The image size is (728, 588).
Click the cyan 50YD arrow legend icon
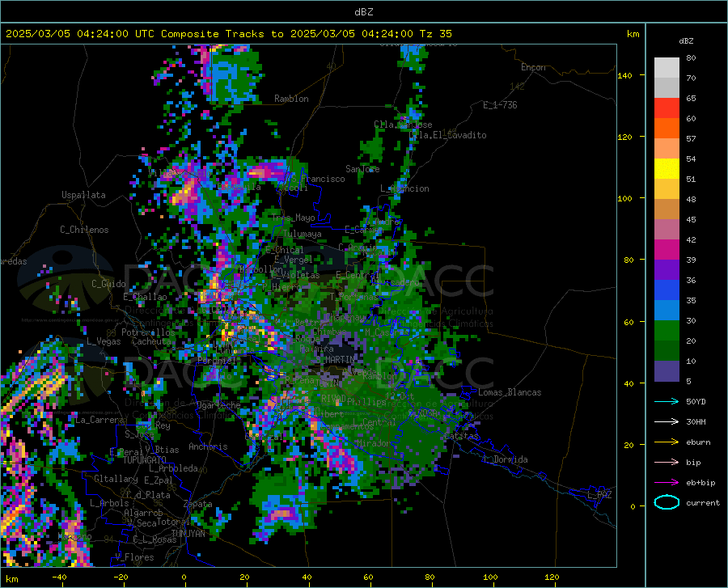tap(667, 401)
